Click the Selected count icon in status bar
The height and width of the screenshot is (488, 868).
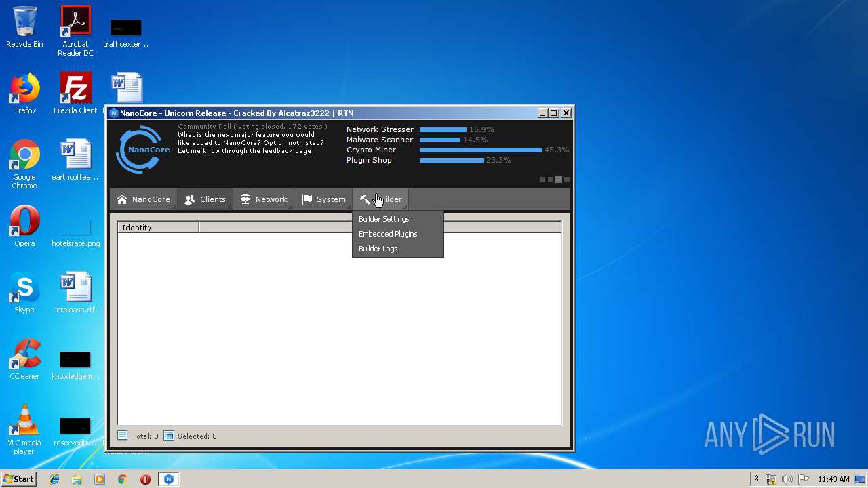click(169, 436)
